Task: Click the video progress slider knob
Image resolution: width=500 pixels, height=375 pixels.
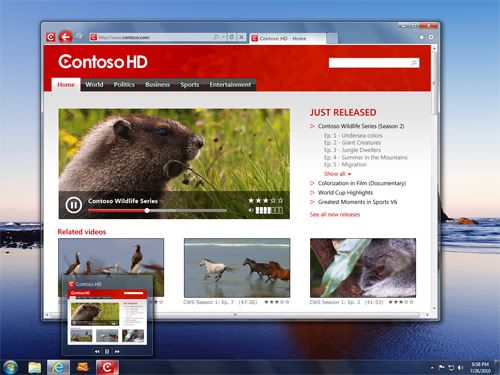Action: [147, 210]
